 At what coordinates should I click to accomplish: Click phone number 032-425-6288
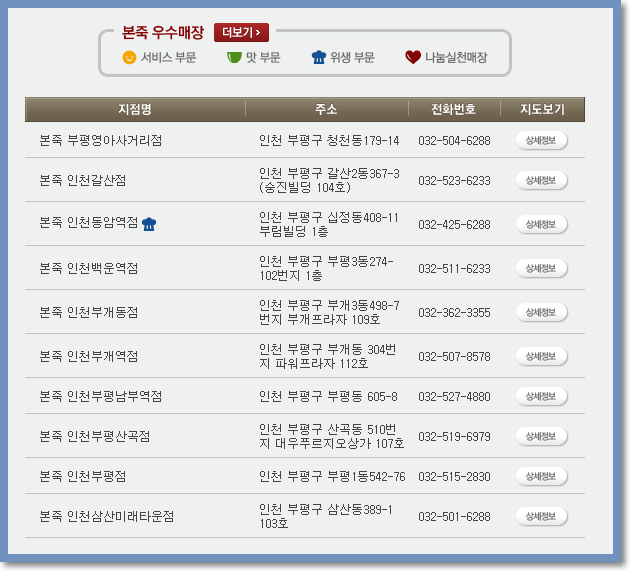coord(454,225)
